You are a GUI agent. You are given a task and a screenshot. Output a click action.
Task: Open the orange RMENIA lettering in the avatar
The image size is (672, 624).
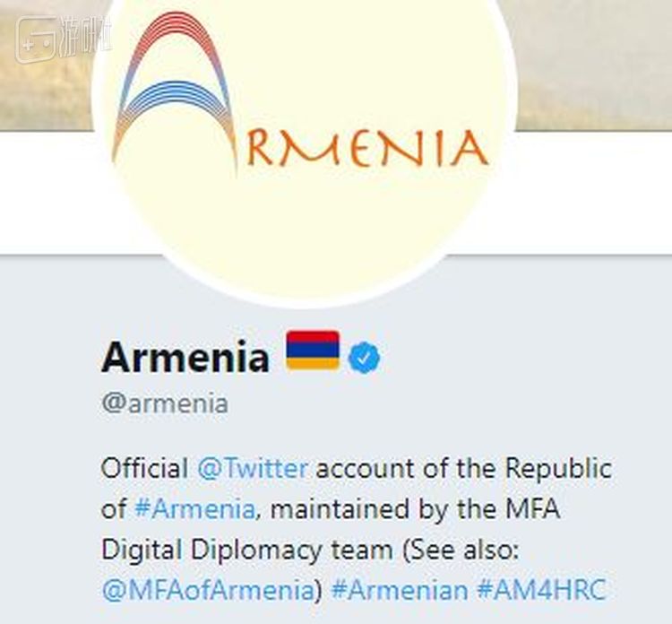(x=367, y=149)
